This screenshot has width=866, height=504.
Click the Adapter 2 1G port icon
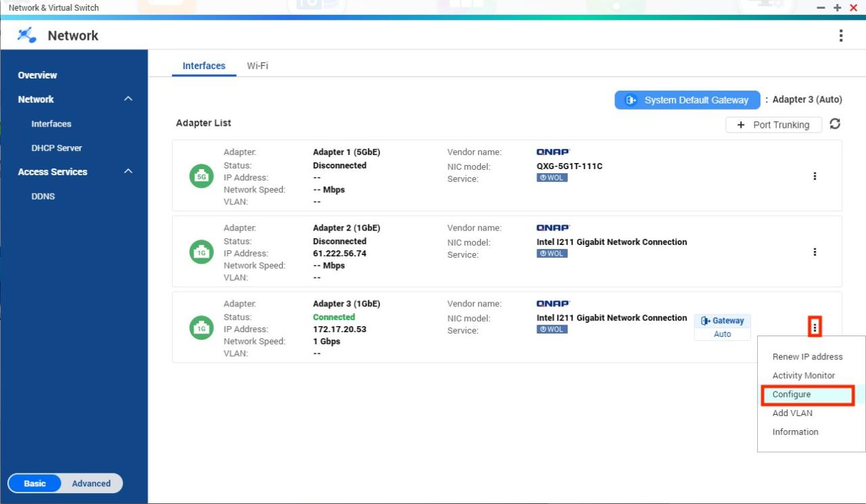coord(201,252)
